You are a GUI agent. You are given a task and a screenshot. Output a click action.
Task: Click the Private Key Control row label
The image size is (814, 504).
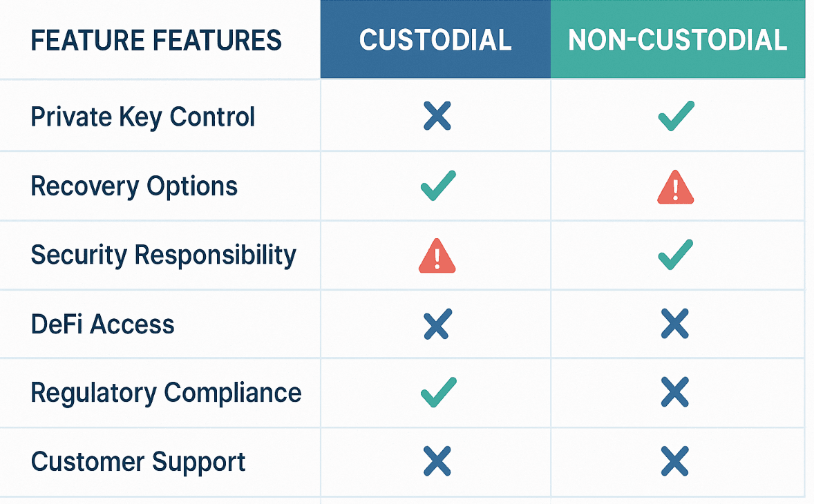tap(143, 117)
